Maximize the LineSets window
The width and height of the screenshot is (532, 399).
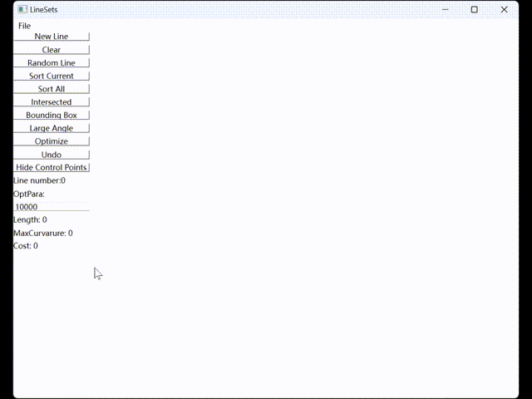pos(475,9)
